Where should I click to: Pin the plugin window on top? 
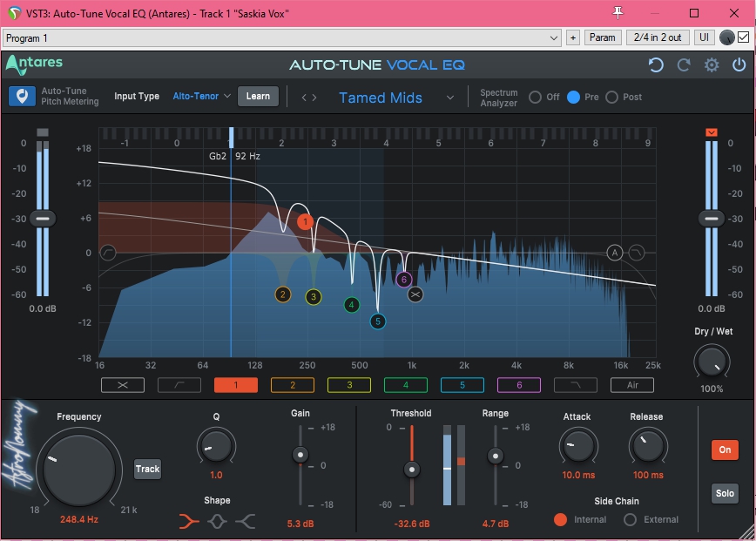618,13
